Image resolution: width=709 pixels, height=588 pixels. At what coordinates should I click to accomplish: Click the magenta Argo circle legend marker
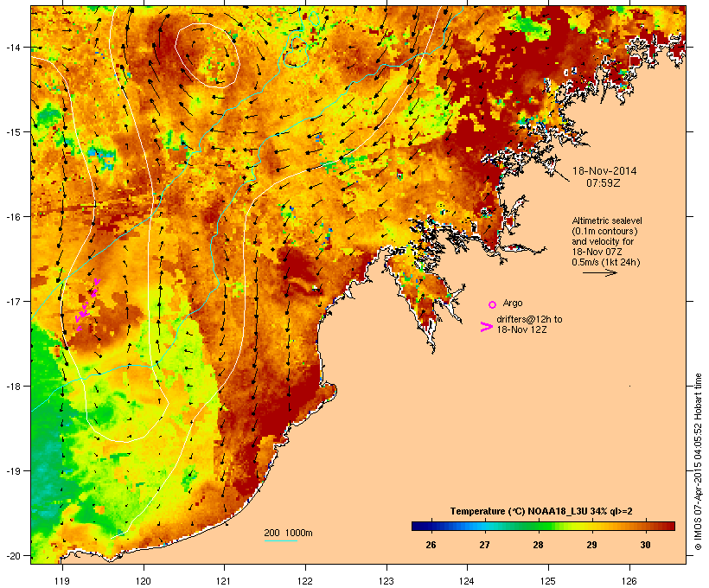493,305
